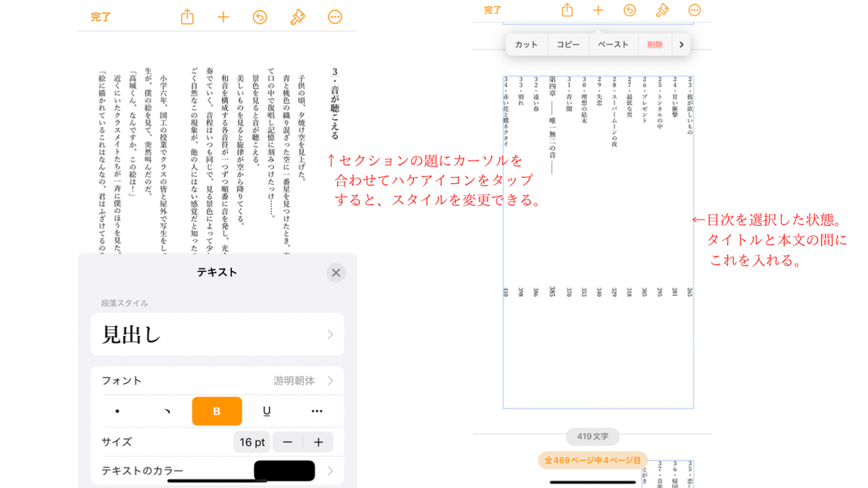868x488 pixels.
Task: Open the more (ellipsis) menu in right toolbar
Action: [694, 10]
